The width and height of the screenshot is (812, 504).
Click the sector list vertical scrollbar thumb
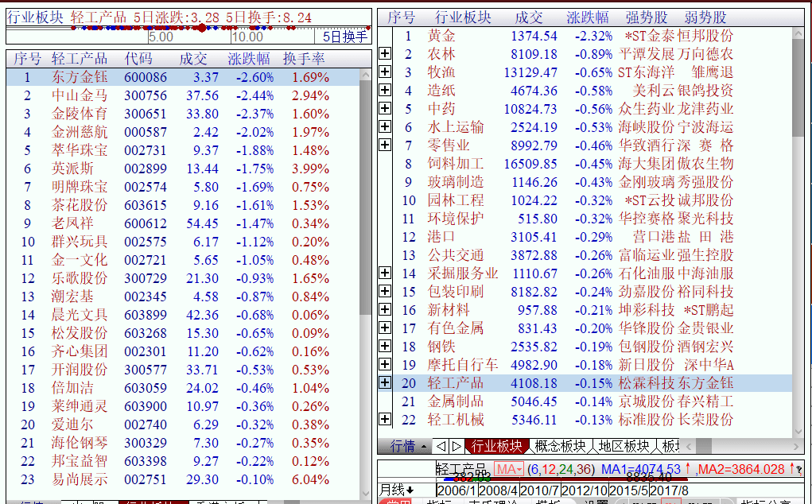pyautogui.click(x=798, y=88)
